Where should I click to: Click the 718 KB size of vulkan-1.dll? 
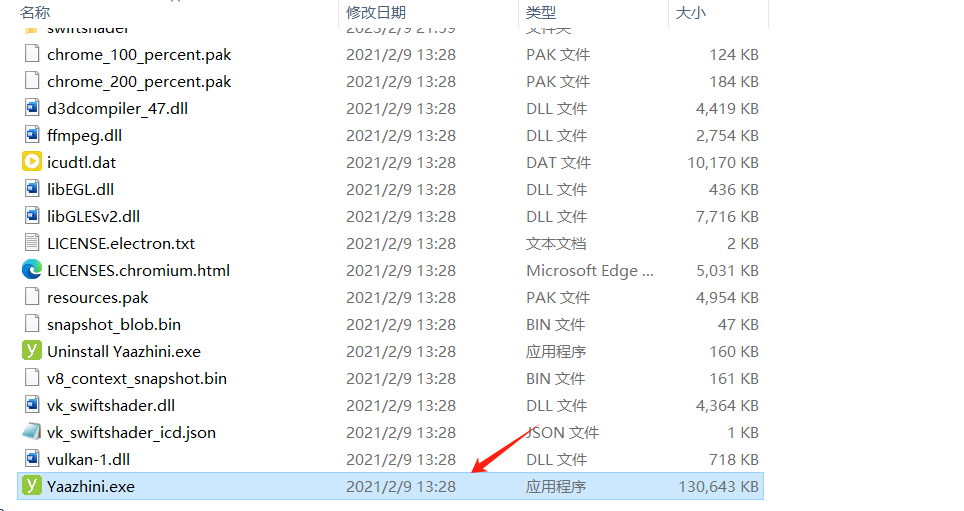[x=734, y=460]
